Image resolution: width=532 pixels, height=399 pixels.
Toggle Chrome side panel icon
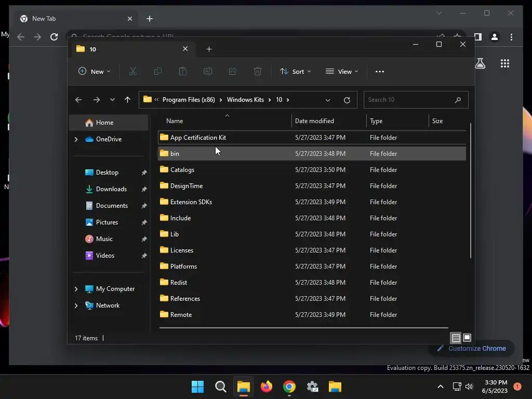pos(478,37)
